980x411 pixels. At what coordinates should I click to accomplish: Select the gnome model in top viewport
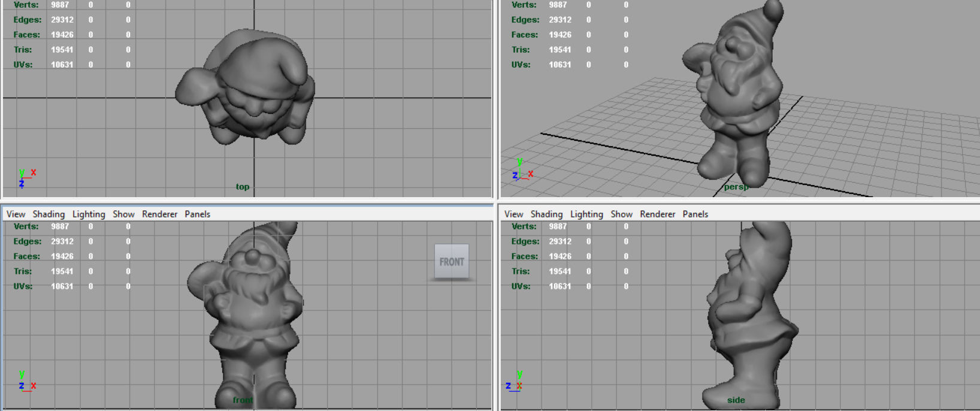(x=246, y=86)
